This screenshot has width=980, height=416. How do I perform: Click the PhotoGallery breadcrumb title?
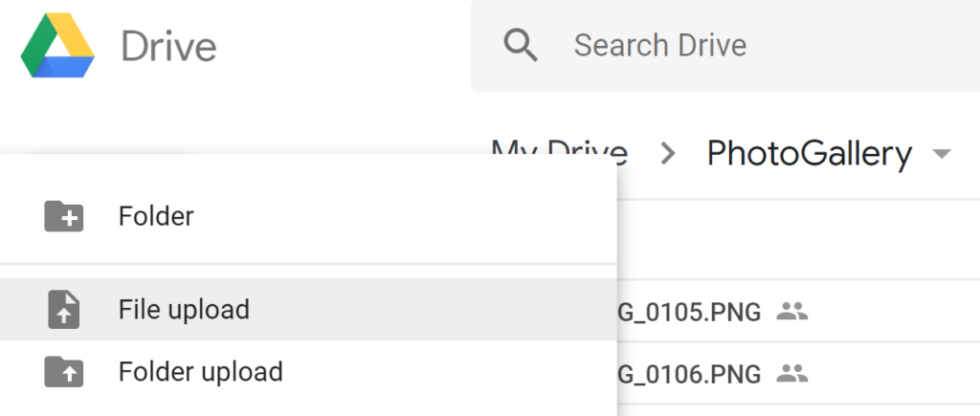coord(810,154)
